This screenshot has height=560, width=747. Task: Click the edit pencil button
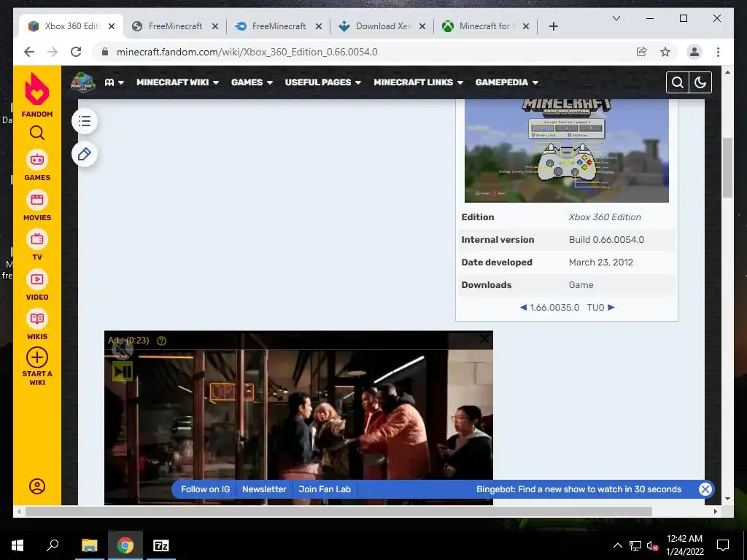click(85, 155)
